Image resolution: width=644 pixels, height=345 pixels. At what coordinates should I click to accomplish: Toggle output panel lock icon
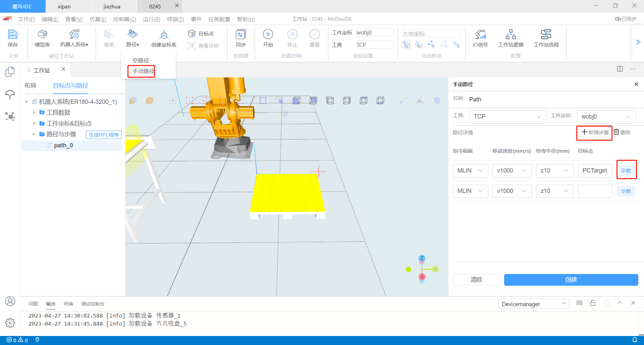593,303
